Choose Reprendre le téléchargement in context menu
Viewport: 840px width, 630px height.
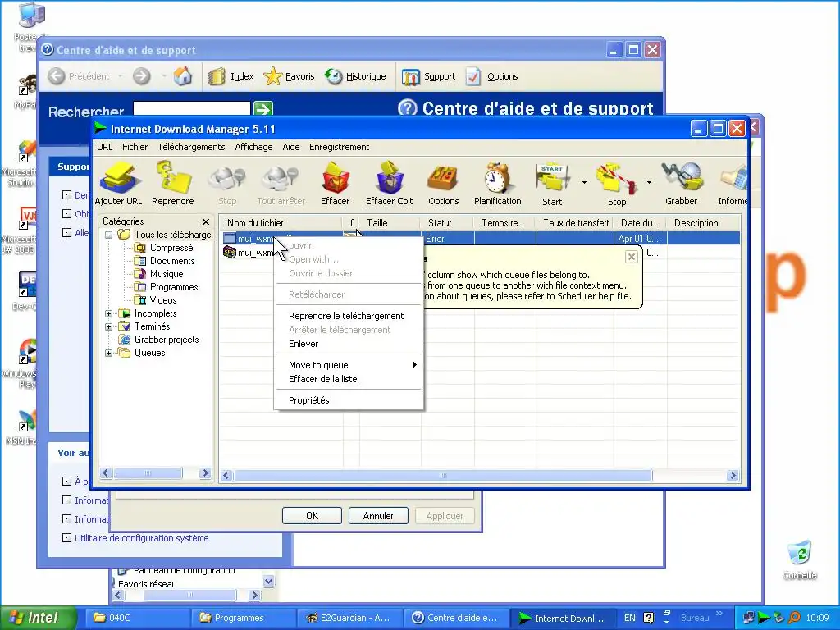point(348,316)
